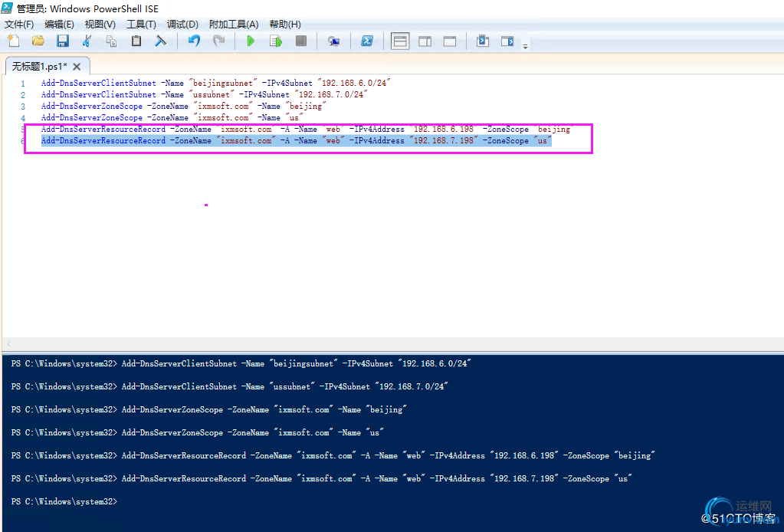The width and height of the screenshot is (784, 532).
Task: Close the 无标题1.ps1 tab
Action: (77, 67)
